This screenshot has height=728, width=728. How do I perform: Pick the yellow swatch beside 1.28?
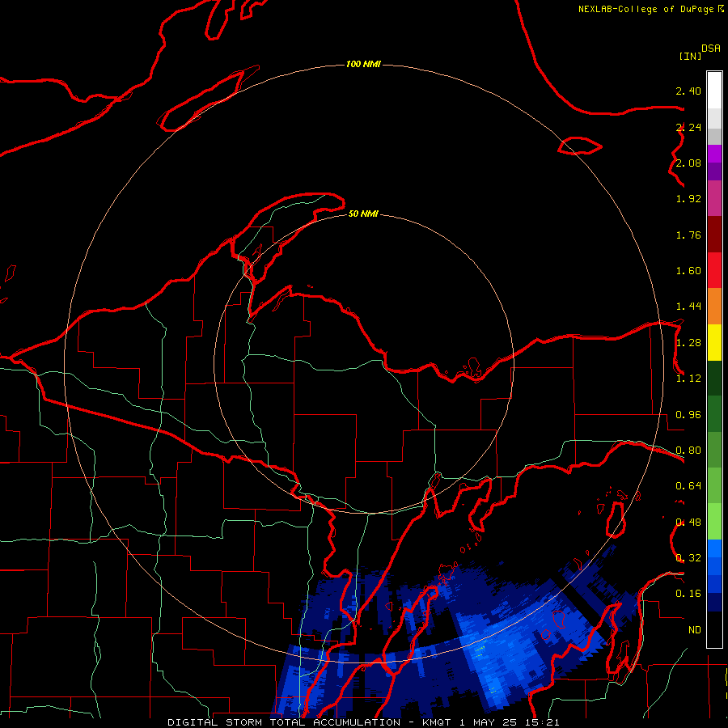pyautogui.click(x=714, y=342)
